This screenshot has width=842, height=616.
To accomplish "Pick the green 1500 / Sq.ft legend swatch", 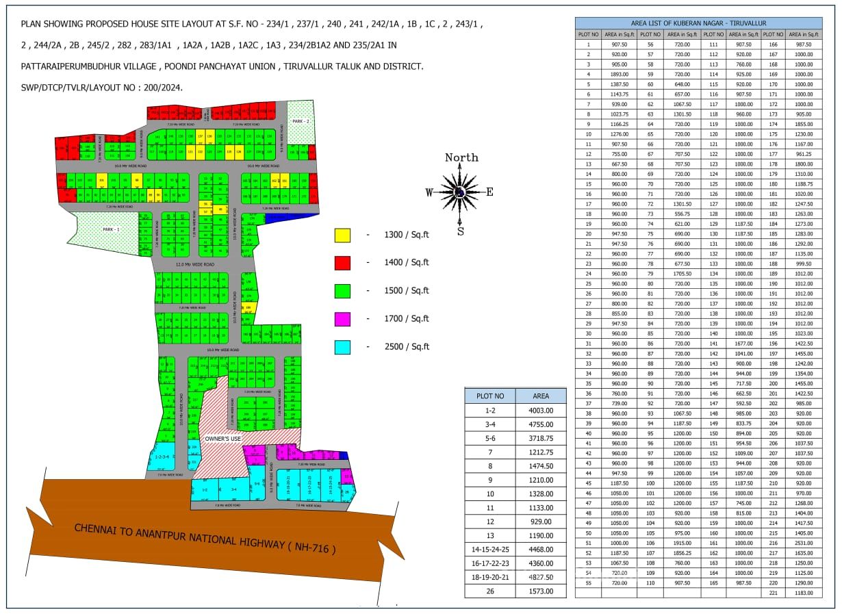I will coord(342,291).
